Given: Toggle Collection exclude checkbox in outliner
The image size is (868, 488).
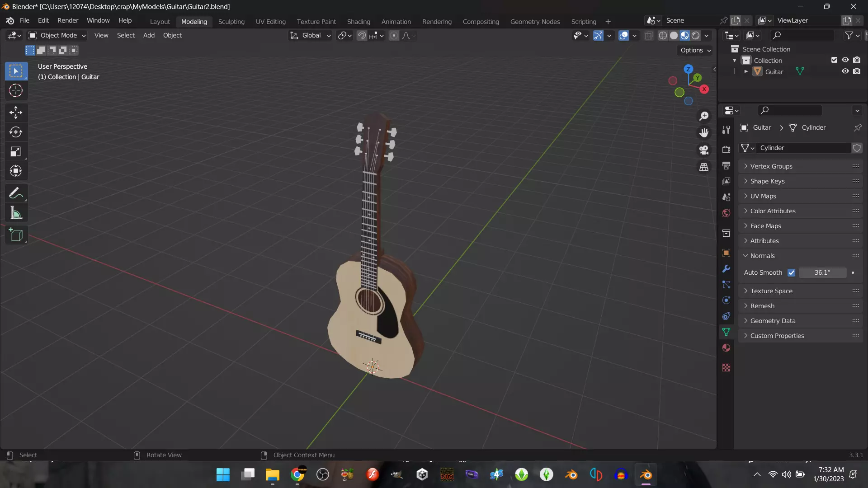Looking at the screenshot, I should tap(834, 60).
